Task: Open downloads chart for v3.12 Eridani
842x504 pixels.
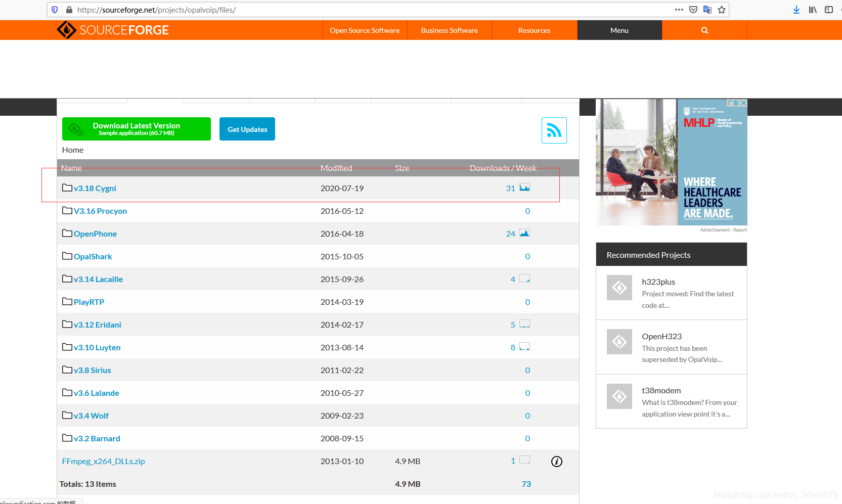Action: click(x=525, y=324)
